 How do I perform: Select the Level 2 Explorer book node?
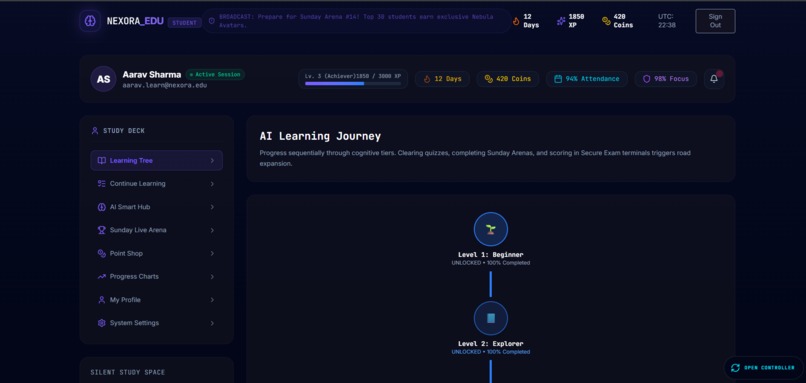(x=490, y=318)
